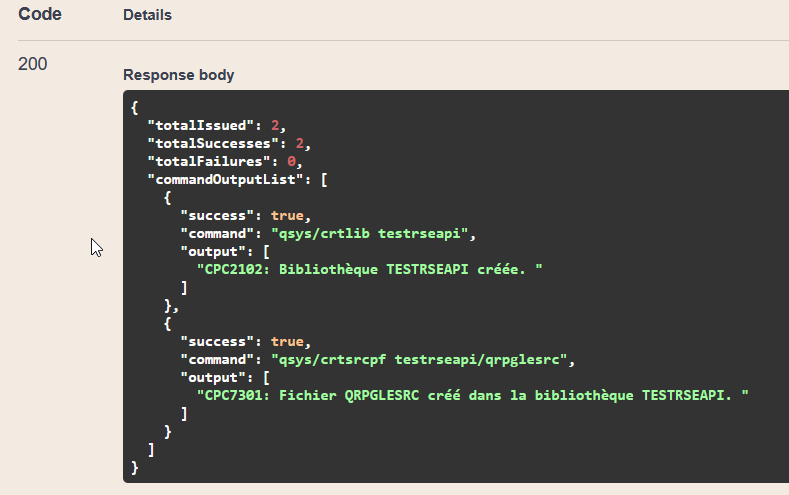Viewport: 789px width, 495px height.
Task: Click the "Code" column header
Action: click(x=40, y=15)
